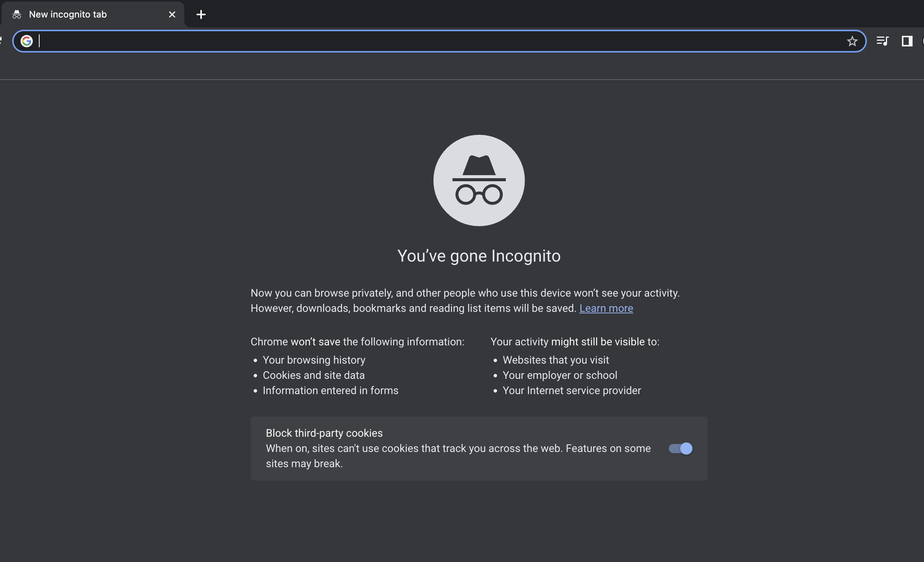Select the New incognito tab title
This screenshot has width=924, height=562.
pos(68,14)
